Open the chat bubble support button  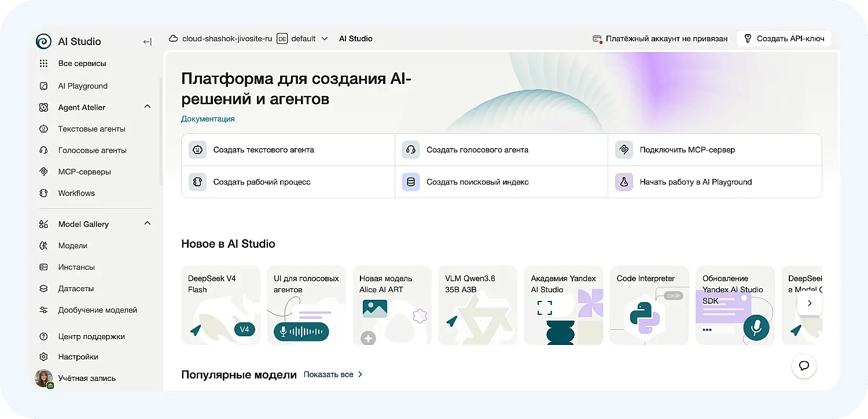[804, 366]
